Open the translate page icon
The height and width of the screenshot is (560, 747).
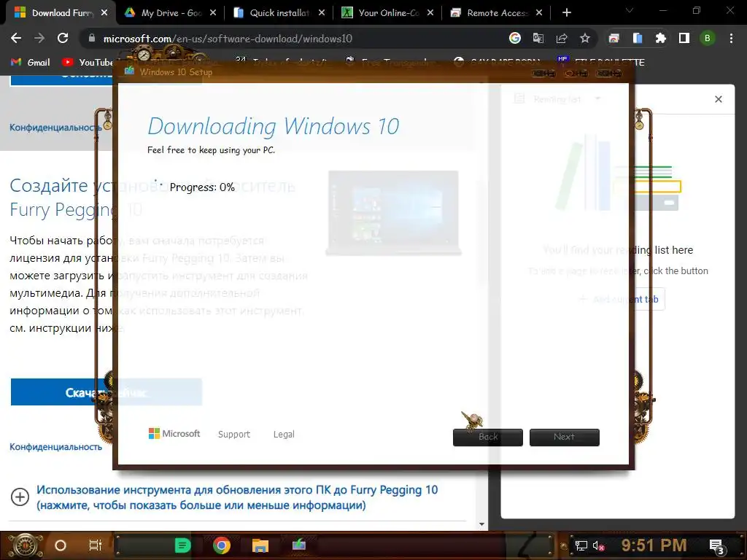pyautogui.click(x=538, y=38)
